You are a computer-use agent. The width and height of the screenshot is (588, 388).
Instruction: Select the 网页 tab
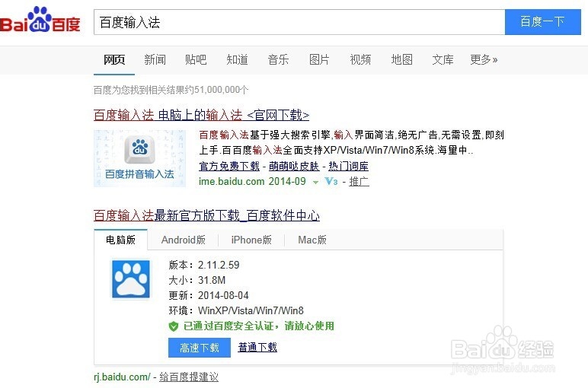tap(114, 59)
